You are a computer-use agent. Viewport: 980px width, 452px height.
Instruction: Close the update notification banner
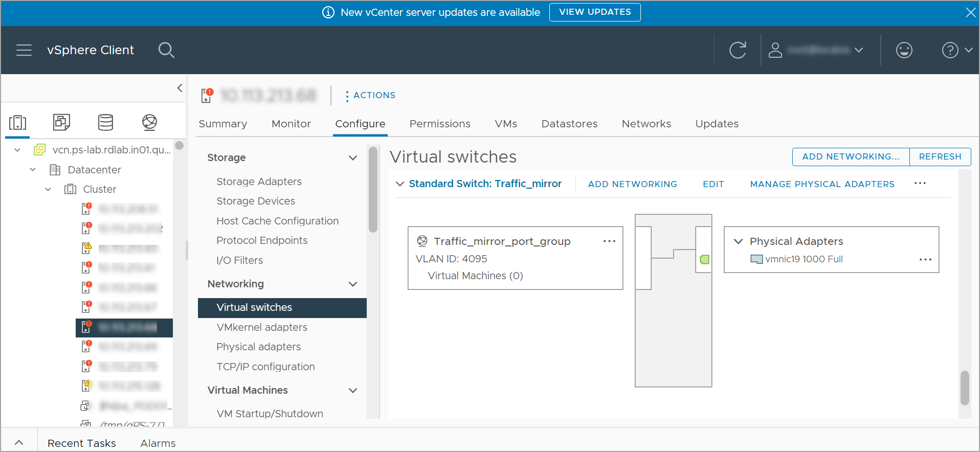(x=970, y=12)
